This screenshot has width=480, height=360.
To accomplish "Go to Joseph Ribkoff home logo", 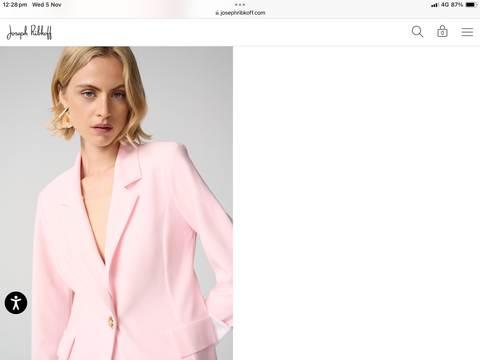I will (x=29, y=32).
